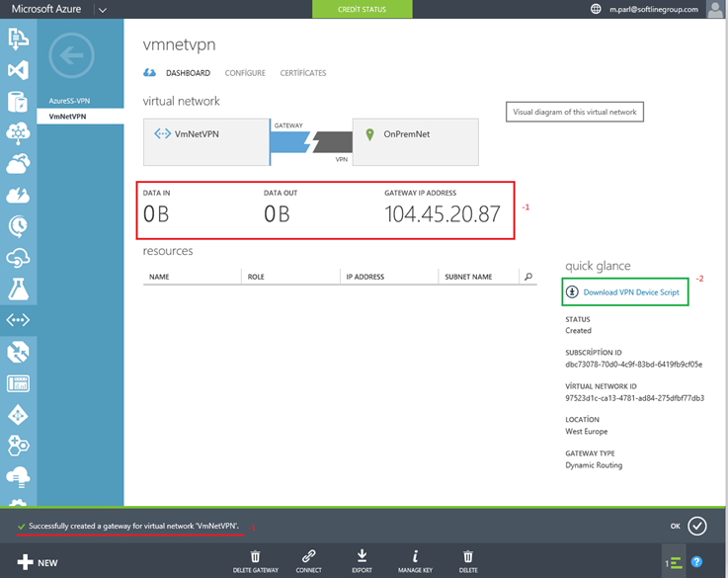Viewport: 728px width, 578px height.
Task: Select the subscription ID value
Action: [634, 365]
